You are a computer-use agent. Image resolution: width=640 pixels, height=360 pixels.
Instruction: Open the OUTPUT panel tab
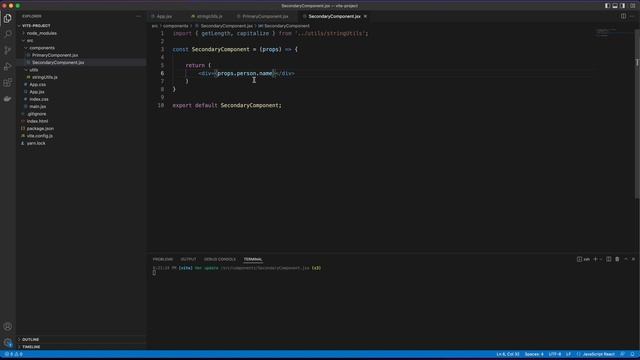(188, 259)
